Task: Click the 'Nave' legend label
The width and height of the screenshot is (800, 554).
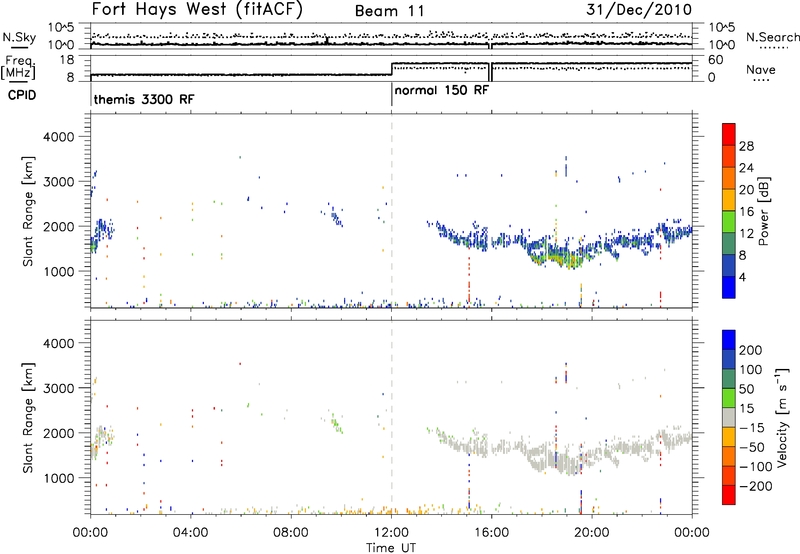Action: [761, 70]
